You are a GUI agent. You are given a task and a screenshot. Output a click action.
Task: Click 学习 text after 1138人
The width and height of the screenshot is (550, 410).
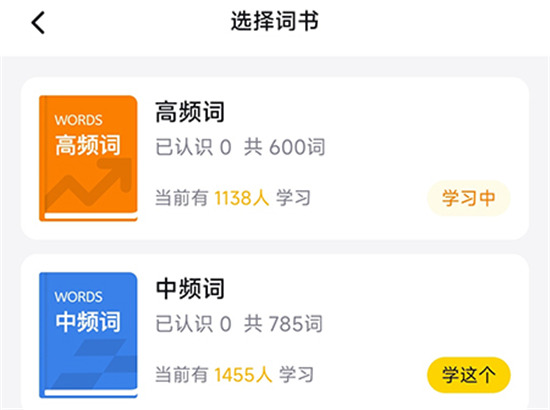[x=293, y=198]
